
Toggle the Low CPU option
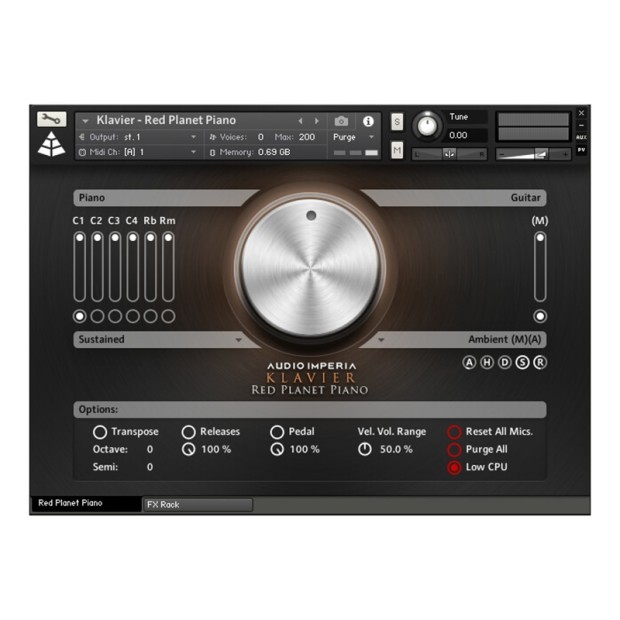pos(454,467)
